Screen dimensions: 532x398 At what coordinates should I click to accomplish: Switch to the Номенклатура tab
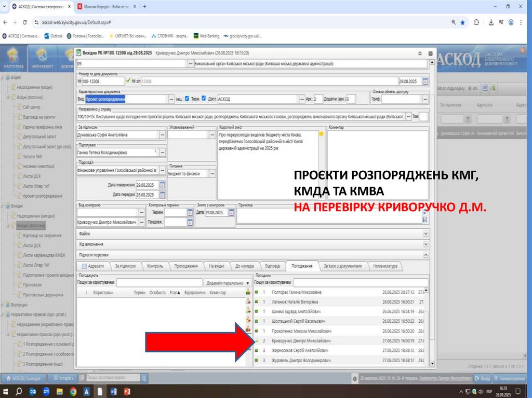point(385,266)
